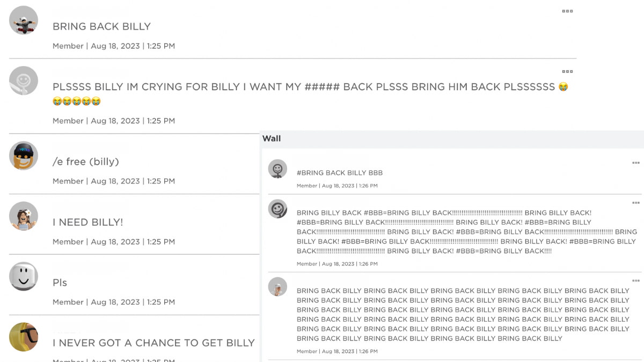Image resolution: width=644 pixels, height=362 pixels.
Task: Click avatar beside "I NEVER GOT A CHANCE" post
Action: 24,337
